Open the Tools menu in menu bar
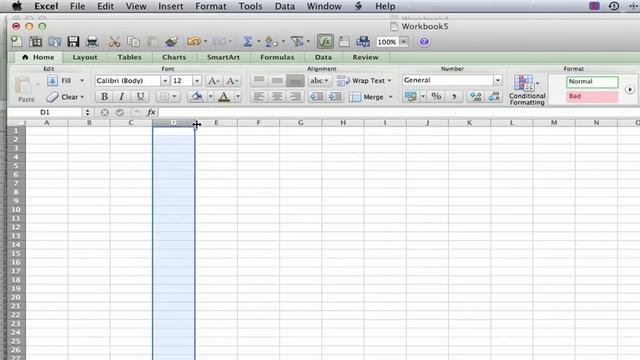 pyautogui.click(x=250, y=6)
